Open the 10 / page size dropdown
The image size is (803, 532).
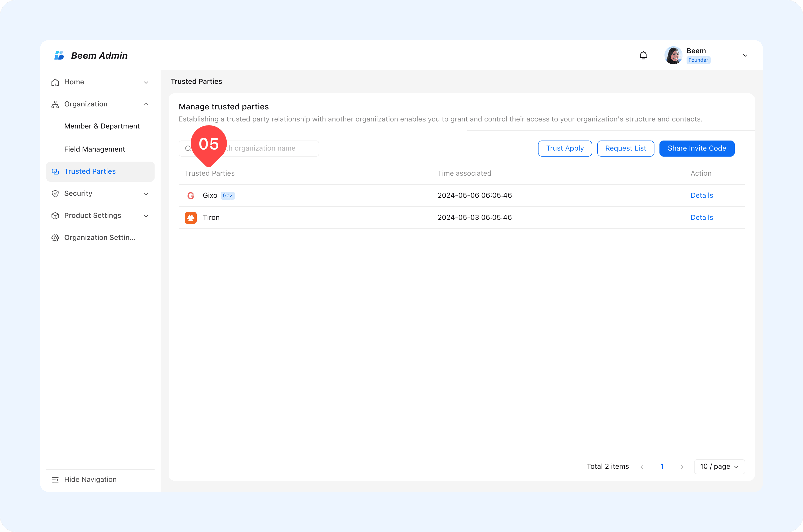pyautogui.click(x=719, y=467)
